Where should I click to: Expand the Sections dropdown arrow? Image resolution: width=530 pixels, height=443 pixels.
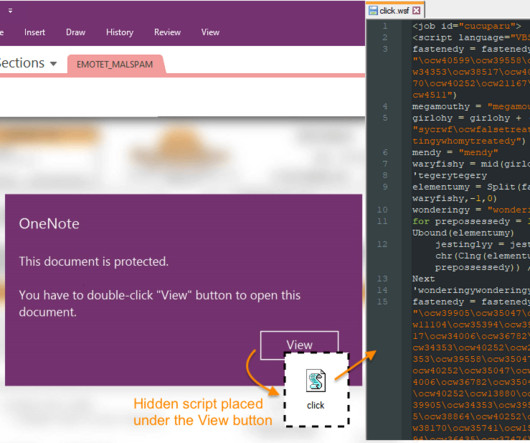click(x=53, y=64)
